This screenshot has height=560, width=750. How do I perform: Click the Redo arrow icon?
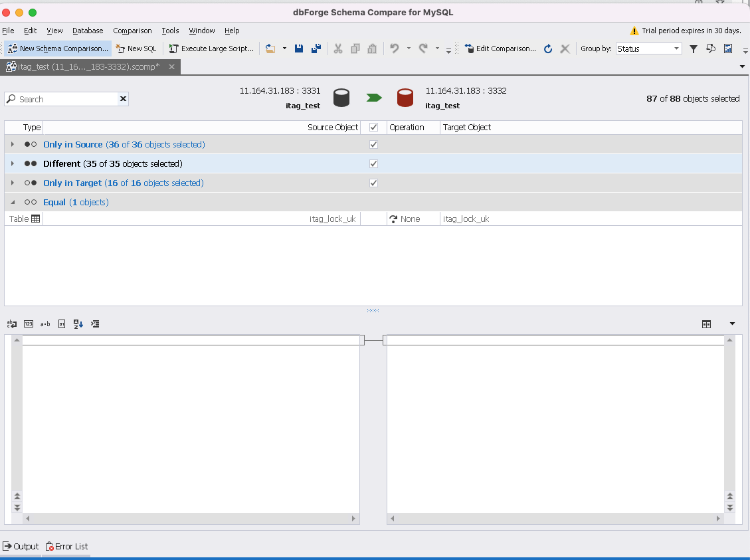tap(423, 48)
